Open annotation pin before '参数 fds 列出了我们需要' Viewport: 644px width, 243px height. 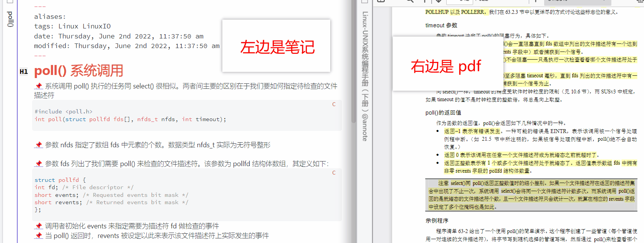pos(38,163)
